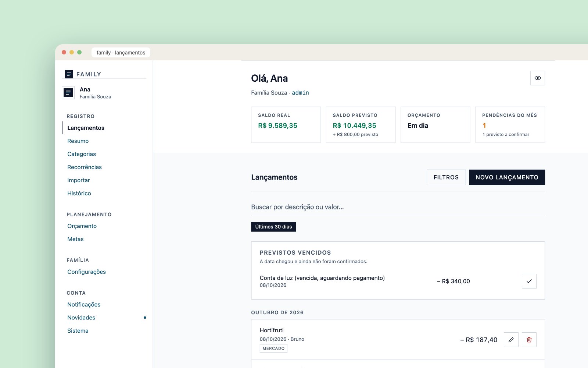Screen dimensions: 588x368
Task: Select the family · lançamentos browser tab
Action: pyautogui.click(x=121, y=53)
